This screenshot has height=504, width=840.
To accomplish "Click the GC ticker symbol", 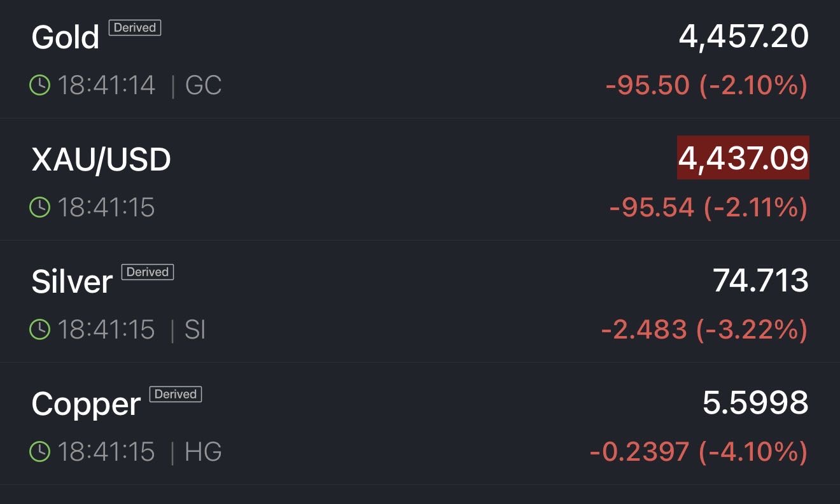I will [204, 85].
